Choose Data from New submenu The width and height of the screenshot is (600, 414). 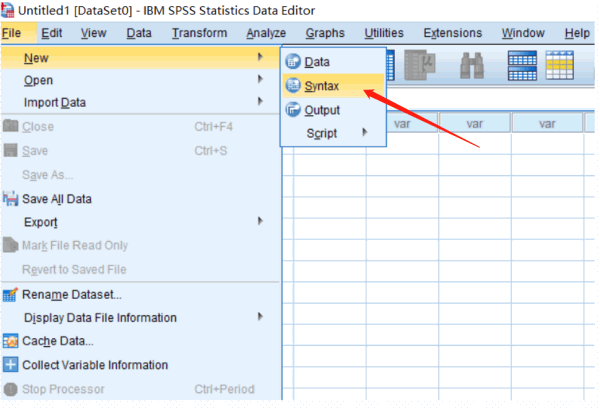coord(333,62)
